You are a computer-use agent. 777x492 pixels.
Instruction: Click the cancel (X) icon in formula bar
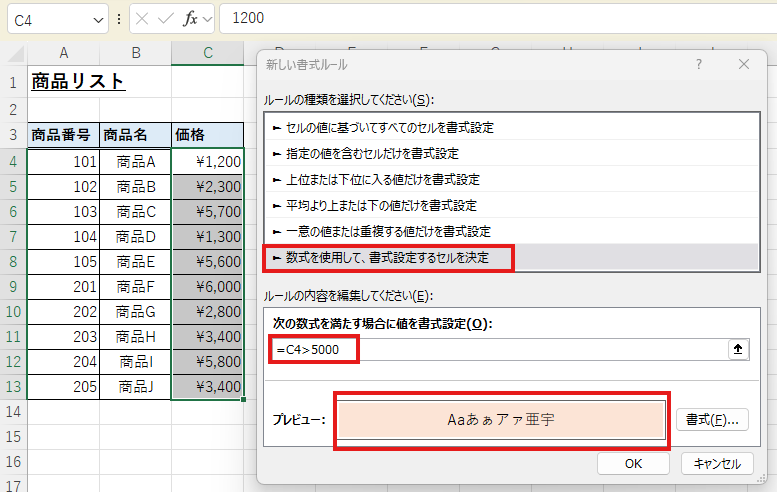pos(143,19)
